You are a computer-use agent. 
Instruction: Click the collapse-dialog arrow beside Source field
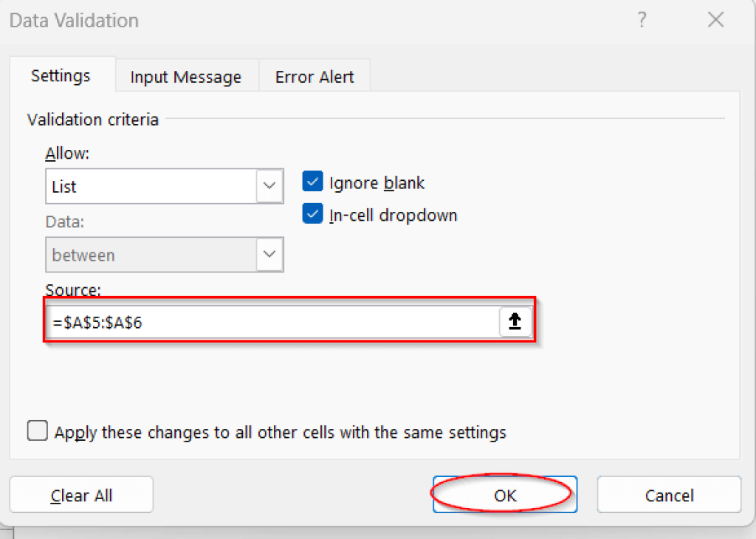pyautogui.click(x=515, y=322)
